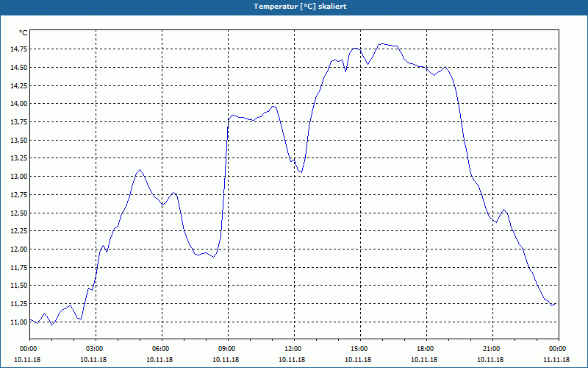This screenshot has height=368, width=588.
Task: Click the 14,50 y-axis label
Action: (x=19, y=68)
